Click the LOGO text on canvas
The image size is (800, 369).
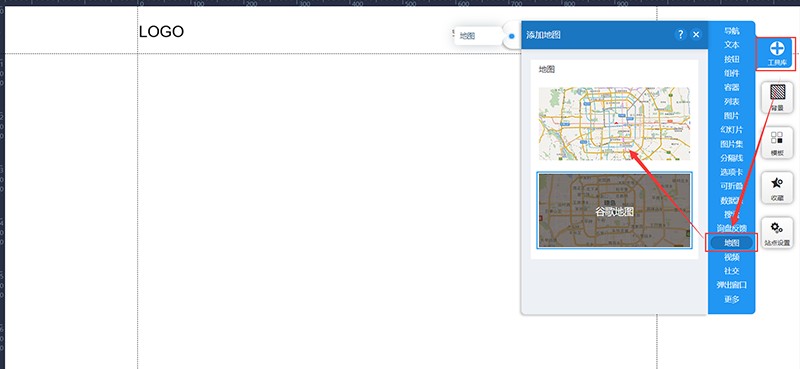(161, 32)
